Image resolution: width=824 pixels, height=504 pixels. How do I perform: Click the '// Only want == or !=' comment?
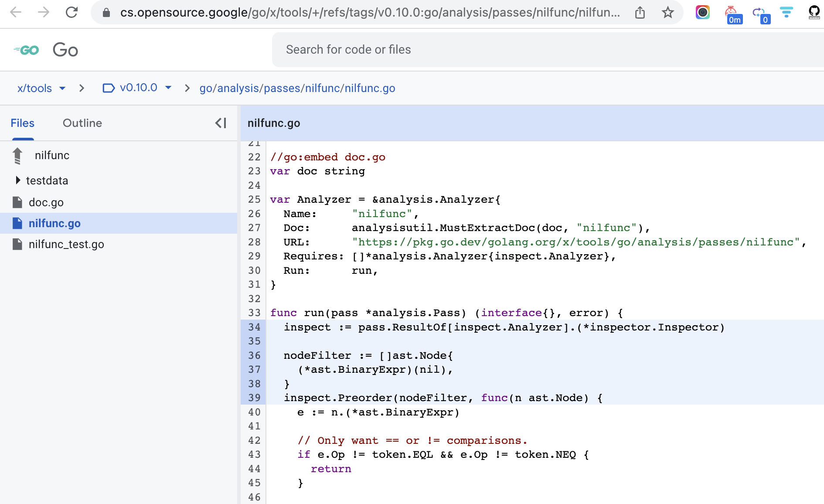412,440
